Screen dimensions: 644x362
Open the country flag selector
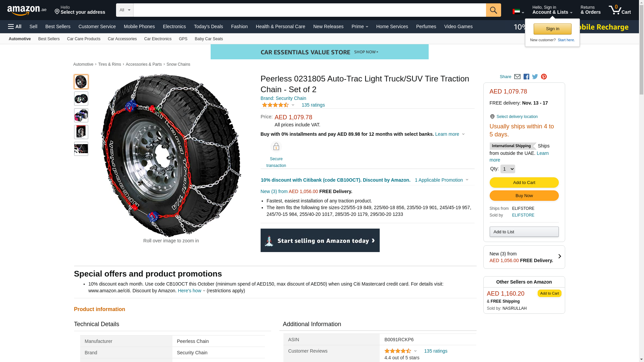[518, 12]
